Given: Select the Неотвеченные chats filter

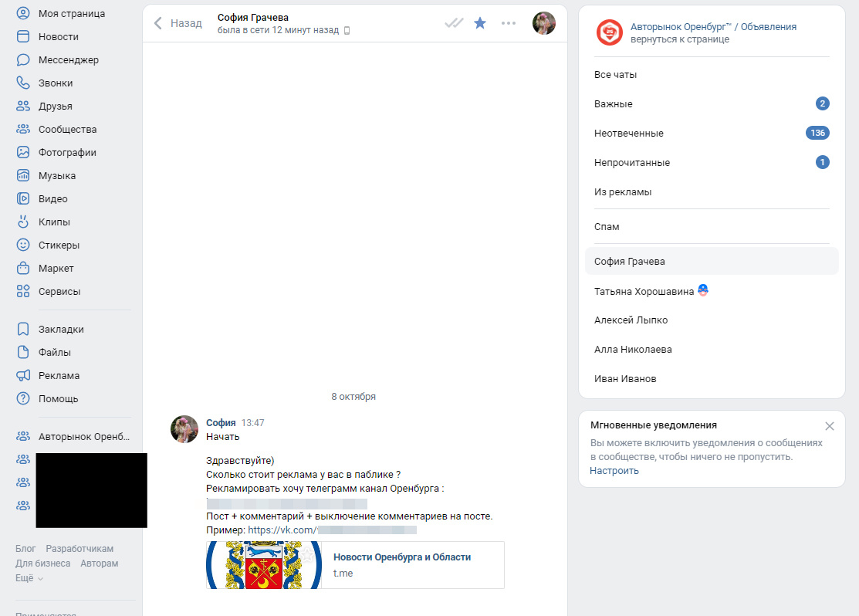Looking at the screenshot, I should tap(712, 134).
